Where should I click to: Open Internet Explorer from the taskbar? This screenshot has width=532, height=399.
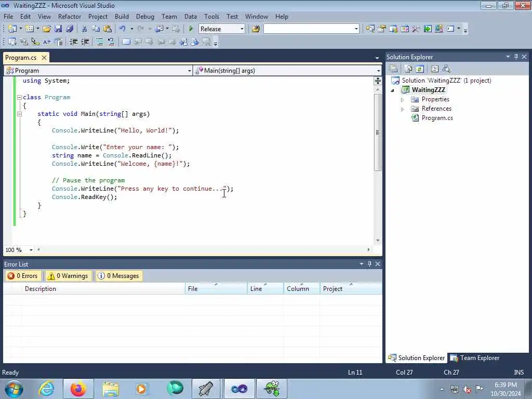point(46,389)
